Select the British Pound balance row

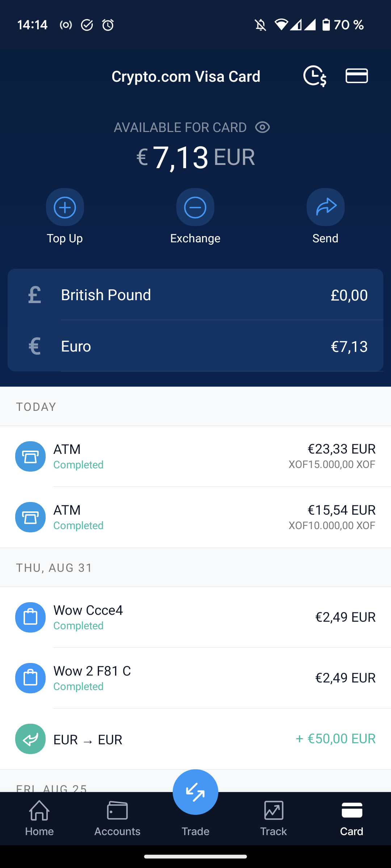tap(195, 295)
